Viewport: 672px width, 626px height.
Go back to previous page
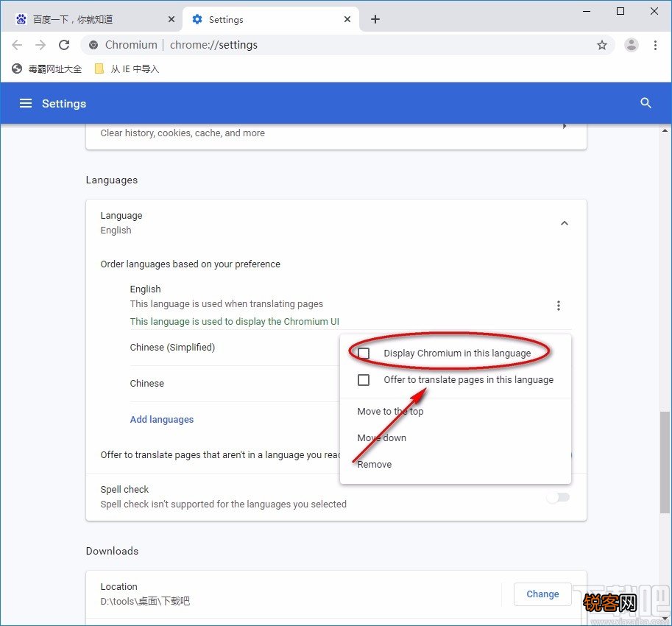pyautogui.click(x=17, y=45)
